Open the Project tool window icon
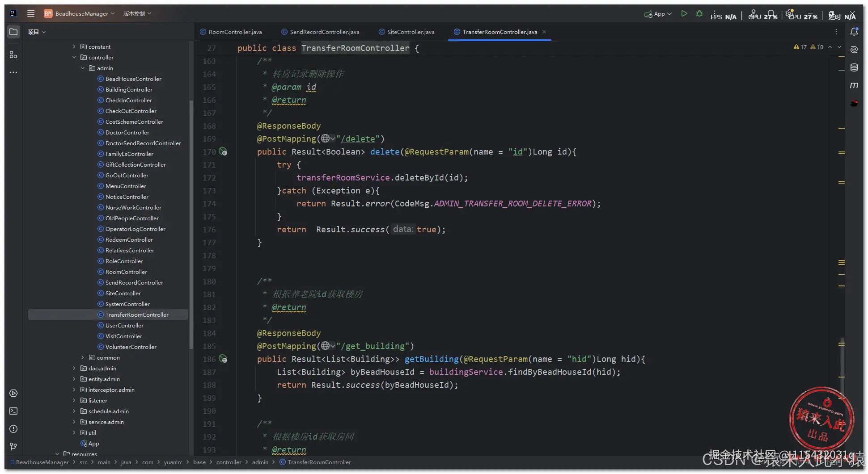868x474 pixels. [x=13, y=32]
